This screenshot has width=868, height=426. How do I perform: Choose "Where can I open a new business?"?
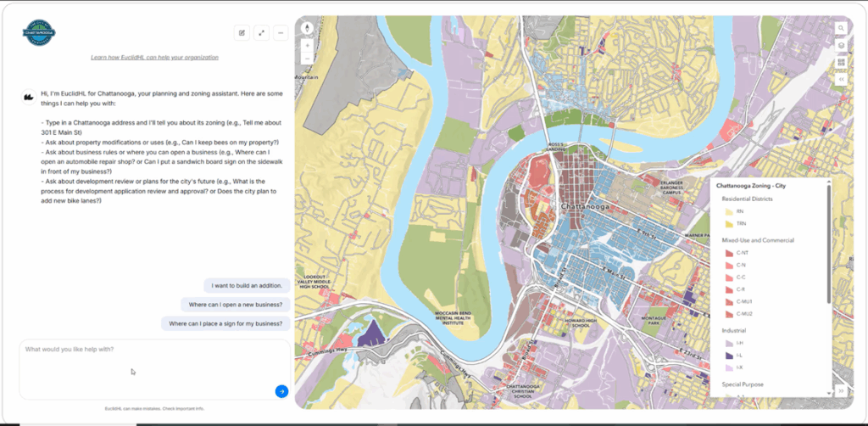click(236, 305)
